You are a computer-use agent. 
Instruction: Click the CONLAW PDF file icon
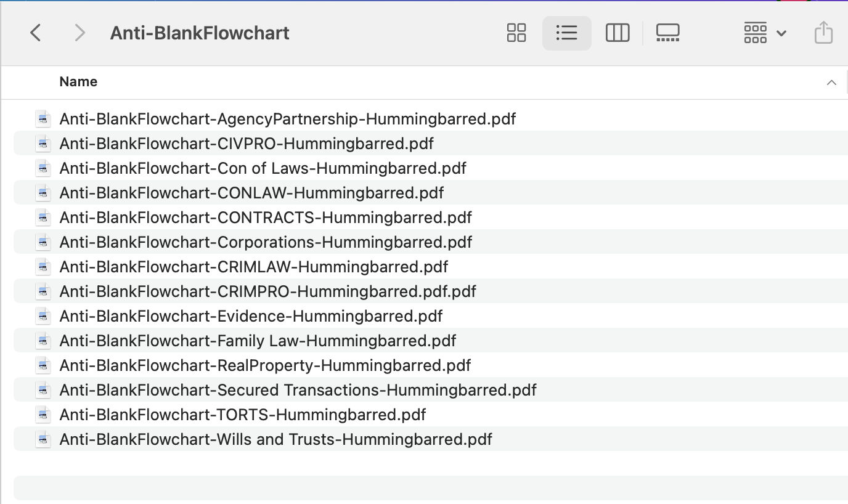[43, 193]
